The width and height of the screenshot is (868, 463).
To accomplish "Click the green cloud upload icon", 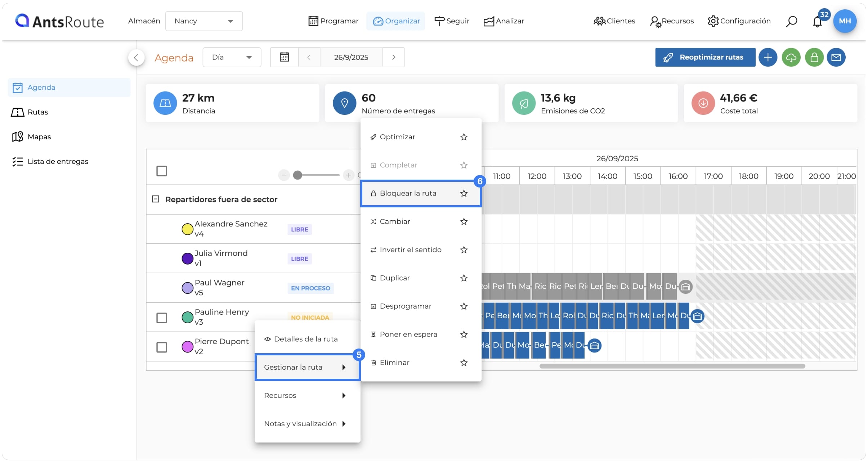I will 791,57.
